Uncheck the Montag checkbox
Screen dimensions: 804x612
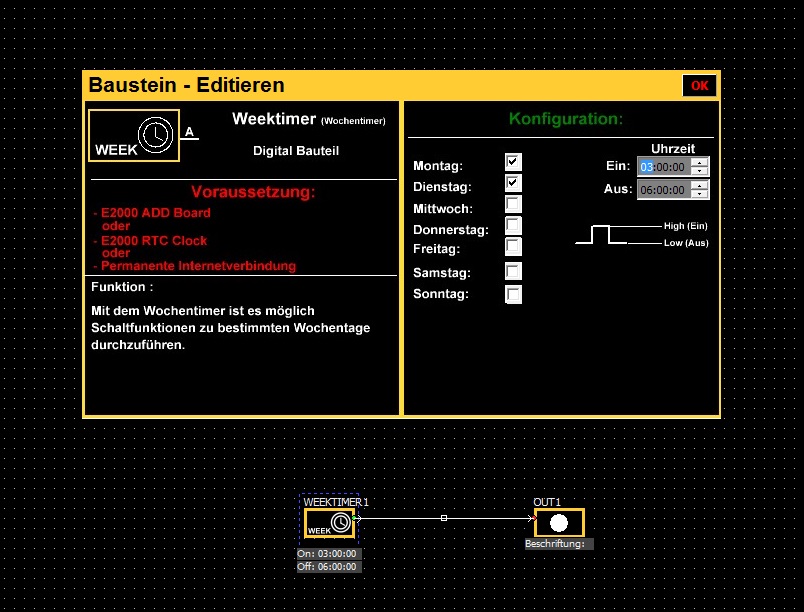[x=513, y=162]
